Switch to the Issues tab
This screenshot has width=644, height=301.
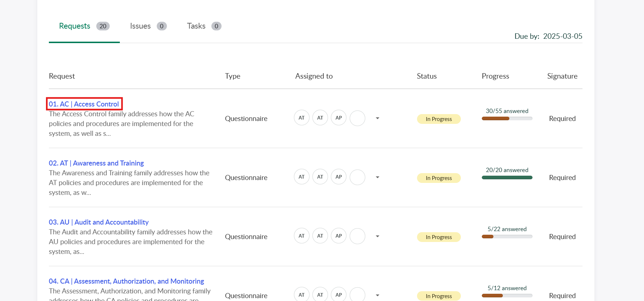point(148,26)
